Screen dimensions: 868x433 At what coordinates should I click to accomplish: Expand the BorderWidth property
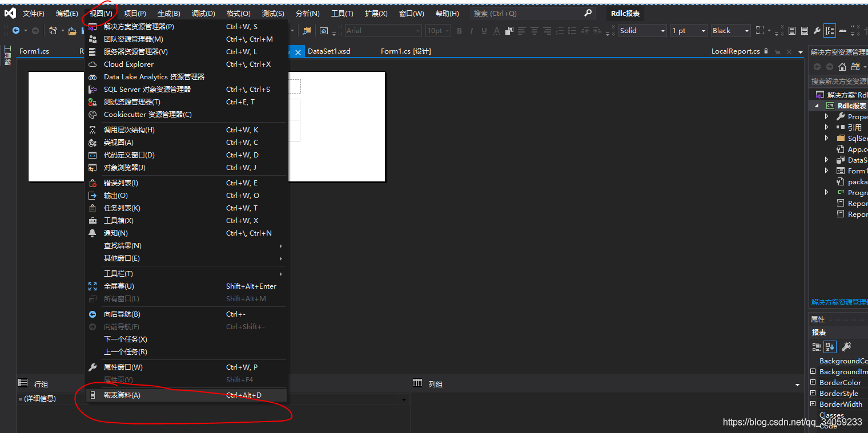813,404
